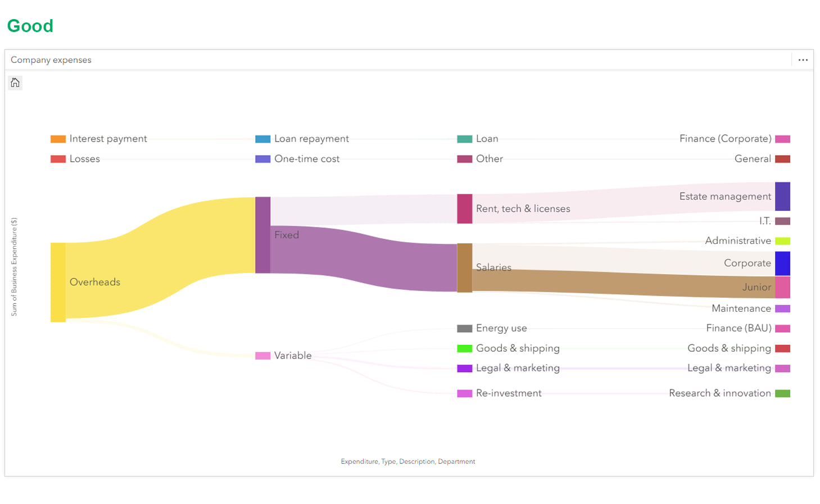Image resolution: width=820 pixels, height=504 pixels.
Task: Click the Research & innovation green node
Action: (782, 393)
